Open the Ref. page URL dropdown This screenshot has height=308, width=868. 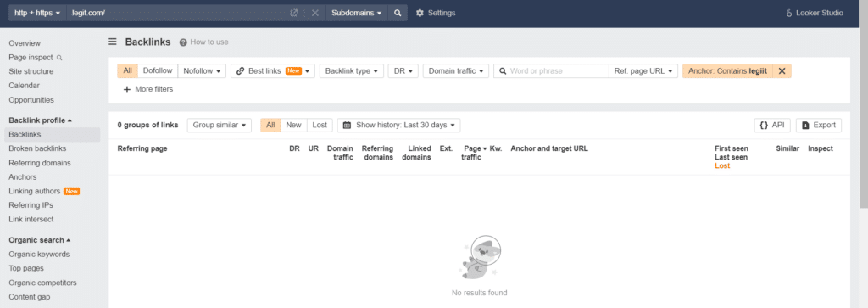pyautogui.click(x=643, y=71)
